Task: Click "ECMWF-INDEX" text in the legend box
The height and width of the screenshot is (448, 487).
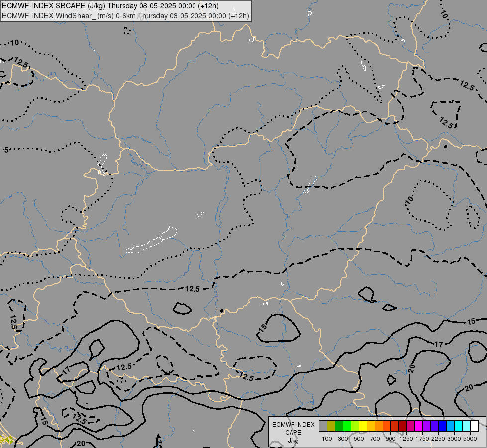Action: point(293,425)
